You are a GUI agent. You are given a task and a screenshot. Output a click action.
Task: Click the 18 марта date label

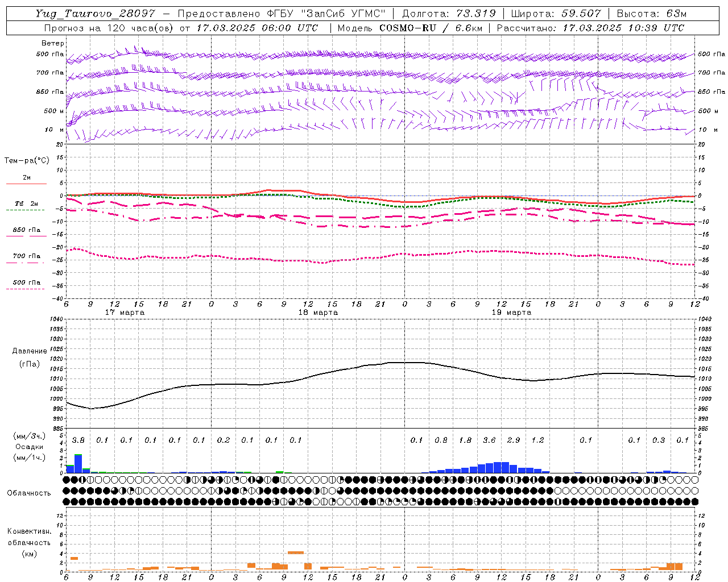[x=318, y=313]
